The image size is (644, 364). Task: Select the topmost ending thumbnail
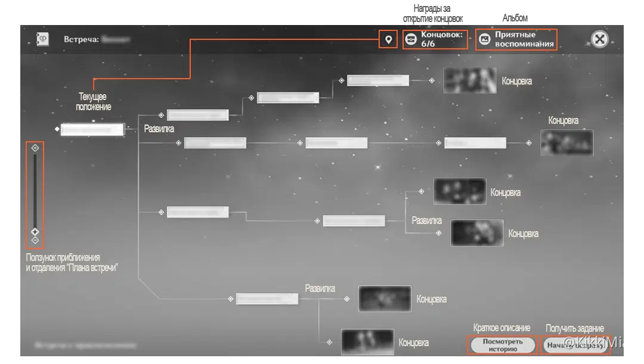click(469, 80)
